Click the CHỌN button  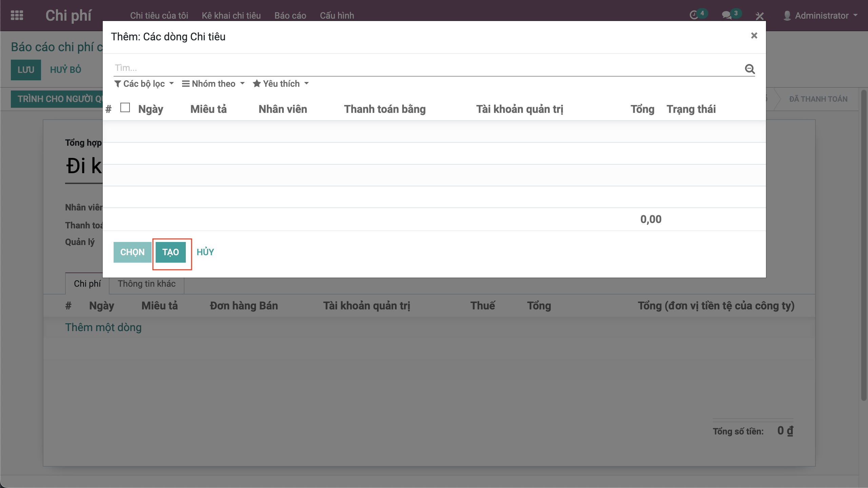point(132,252)
